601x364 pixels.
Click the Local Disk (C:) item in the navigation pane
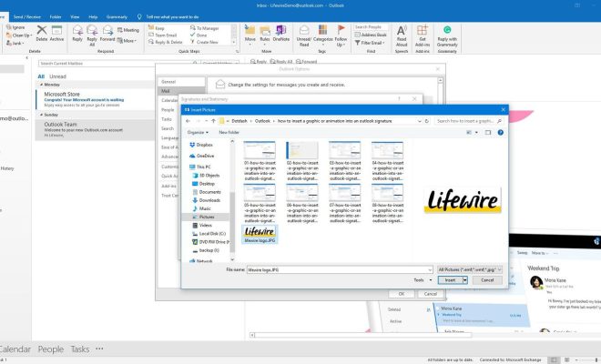(x=209, y=234)
